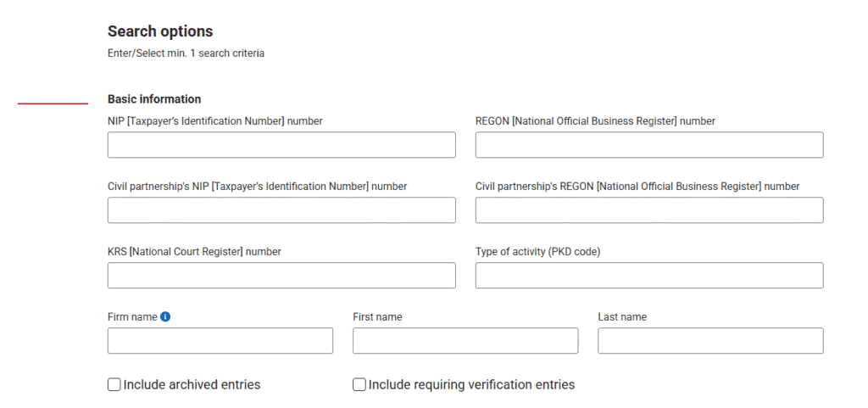The width and height of the screenshot is (868, 408).
Task: Click the REGON number input box
Action: point(649,145)
